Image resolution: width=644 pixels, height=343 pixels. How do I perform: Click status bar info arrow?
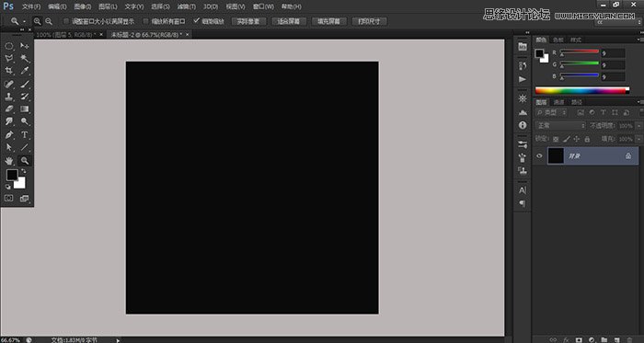[x=119, y=340]
